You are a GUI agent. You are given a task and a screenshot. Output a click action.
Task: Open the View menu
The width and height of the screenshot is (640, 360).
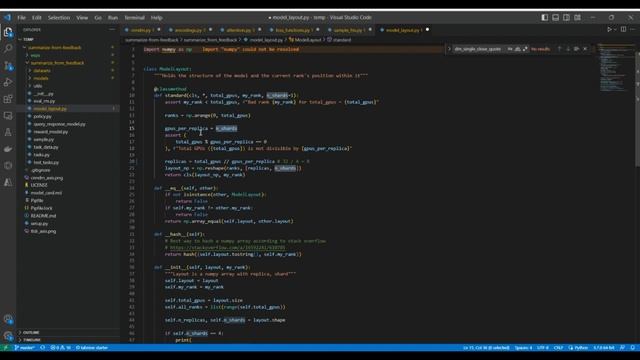point(82,18)
